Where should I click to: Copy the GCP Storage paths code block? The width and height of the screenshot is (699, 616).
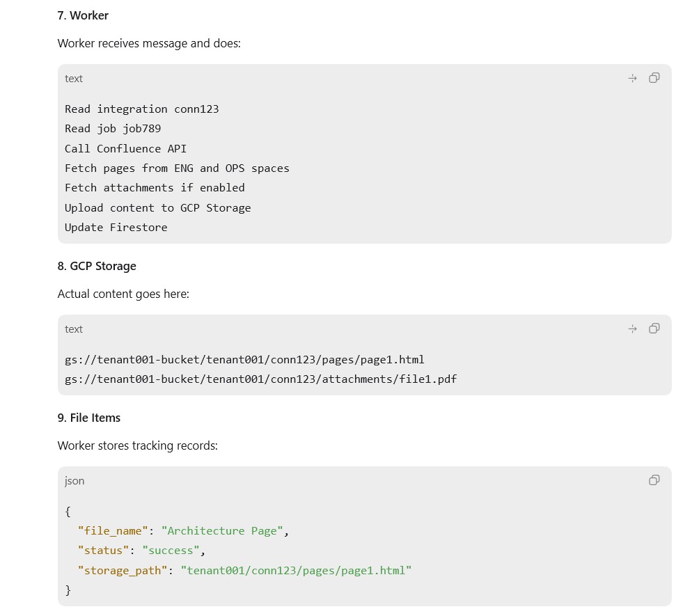[654, 329]
